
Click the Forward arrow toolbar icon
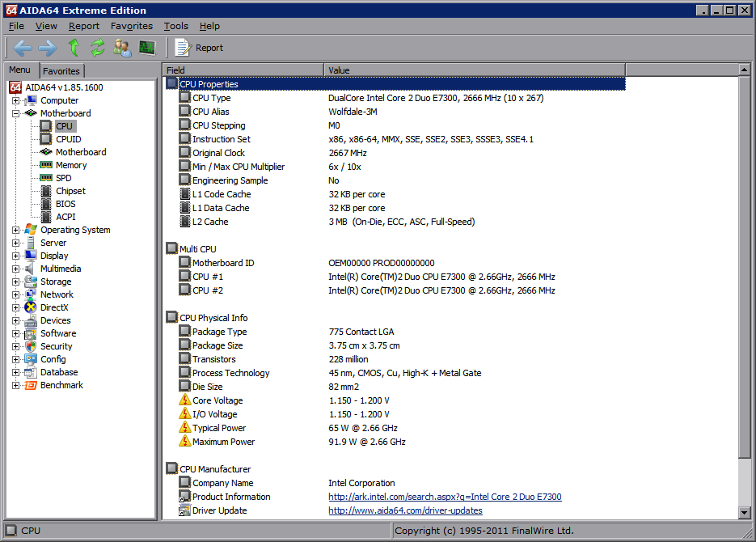coord(47,48)
